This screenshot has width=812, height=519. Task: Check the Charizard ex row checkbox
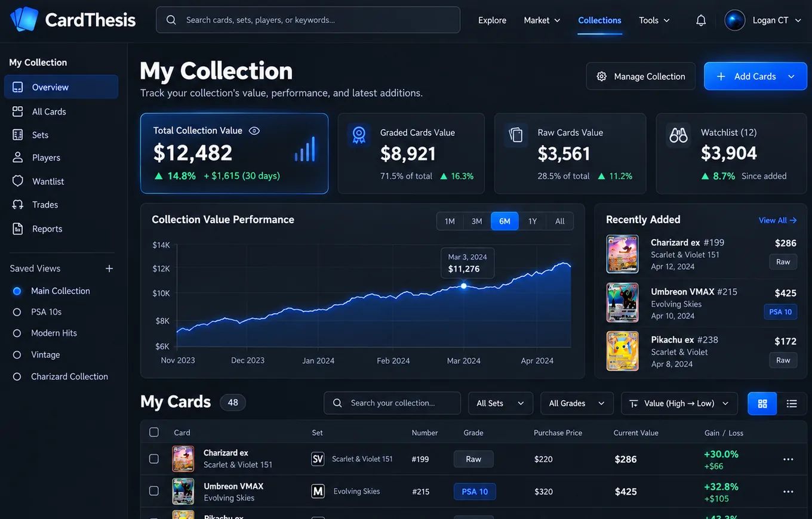(154, 459)
